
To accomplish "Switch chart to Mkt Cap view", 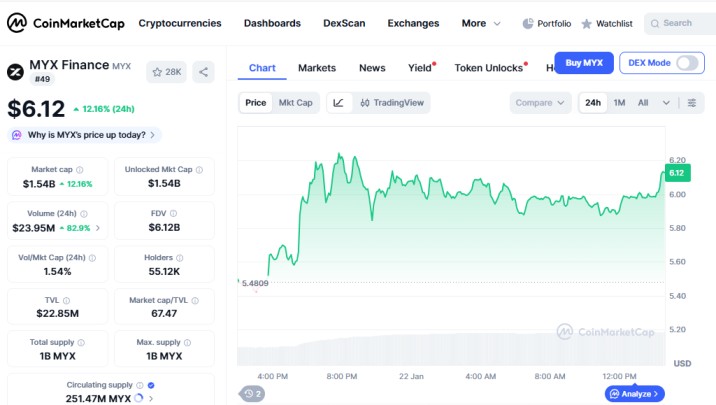I will click(x=295, y=102).
